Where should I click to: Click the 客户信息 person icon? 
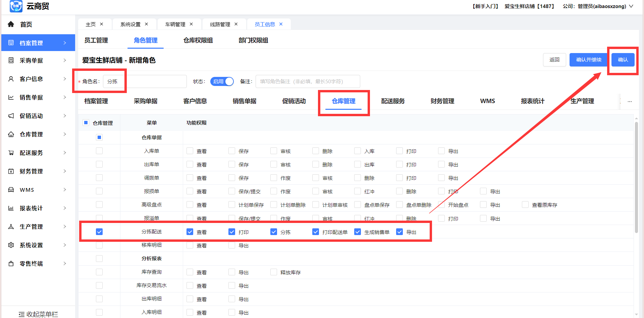pos(11,79)
